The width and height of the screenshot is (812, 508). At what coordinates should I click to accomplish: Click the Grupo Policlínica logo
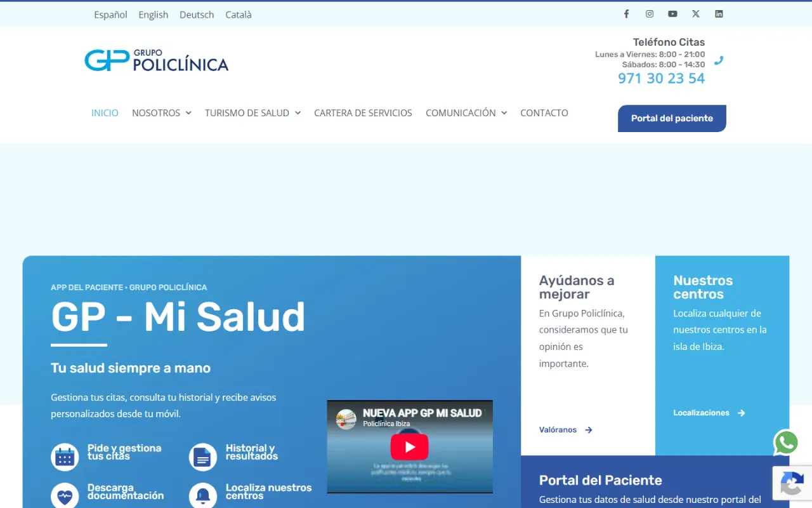click(x=156, y=60)
